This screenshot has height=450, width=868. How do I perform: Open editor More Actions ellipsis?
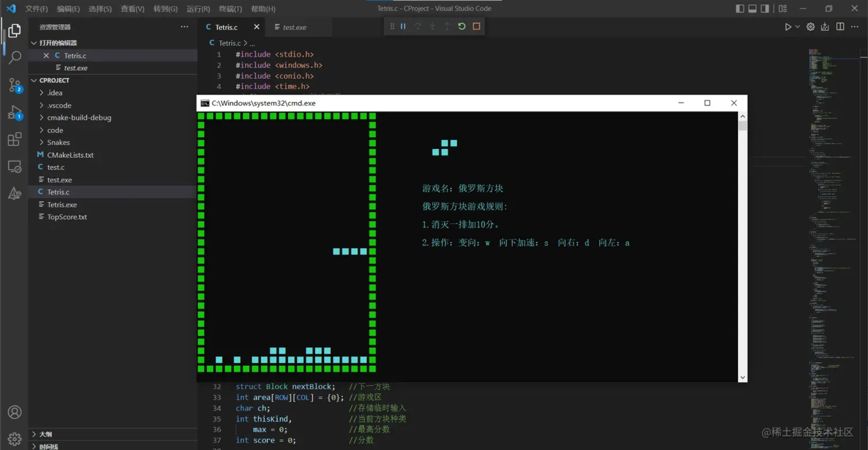point(854,27)
